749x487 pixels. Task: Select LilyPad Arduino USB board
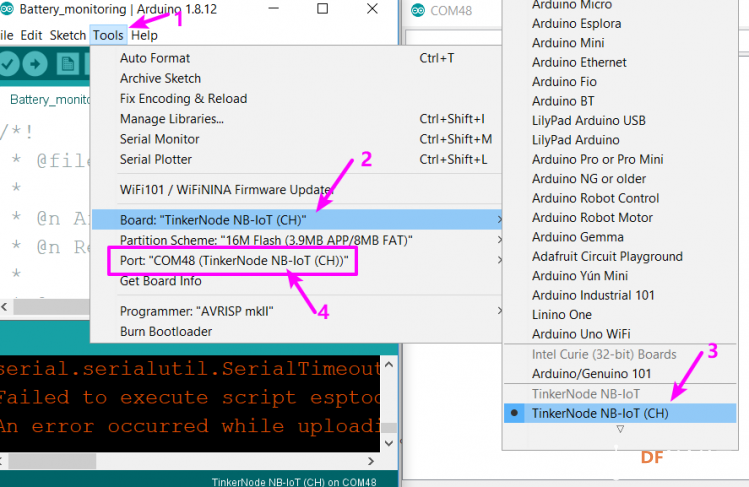620,121
